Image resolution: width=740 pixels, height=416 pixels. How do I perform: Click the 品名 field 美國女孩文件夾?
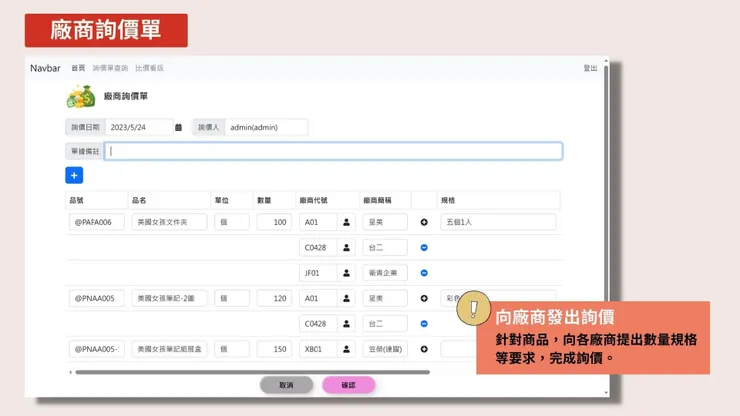(x=169, y=222)
